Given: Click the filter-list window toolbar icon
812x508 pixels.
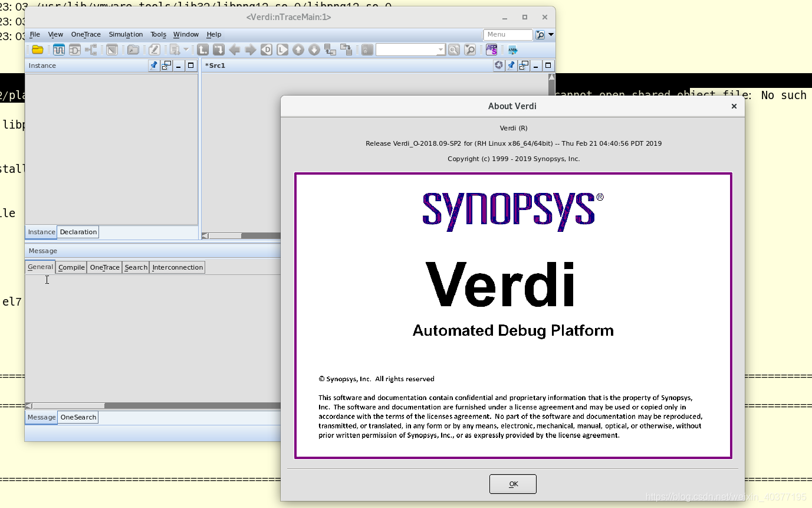Looking at the screenshot, I should point(112,50).
